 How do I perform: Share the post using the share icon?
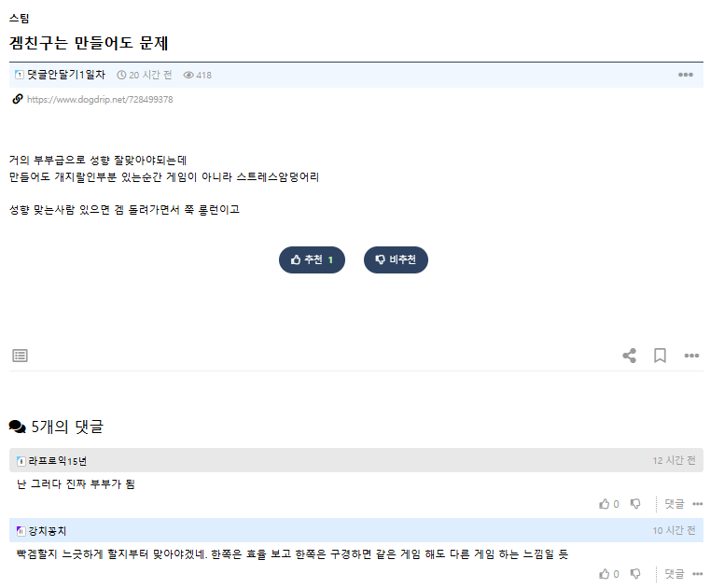pos(630,356)
